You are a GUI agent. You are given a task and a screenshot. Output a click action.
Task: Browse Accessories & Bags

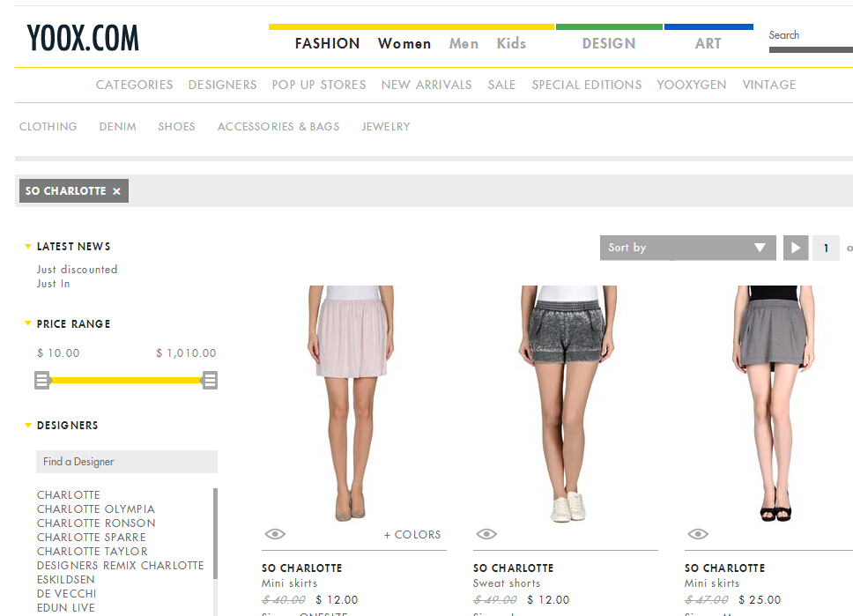(278, 127)
